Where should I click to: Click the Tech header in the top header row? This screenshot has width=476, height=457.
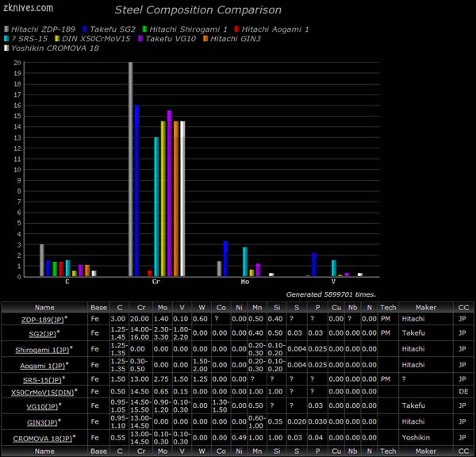pyautogui.click(x=388, y=306)
